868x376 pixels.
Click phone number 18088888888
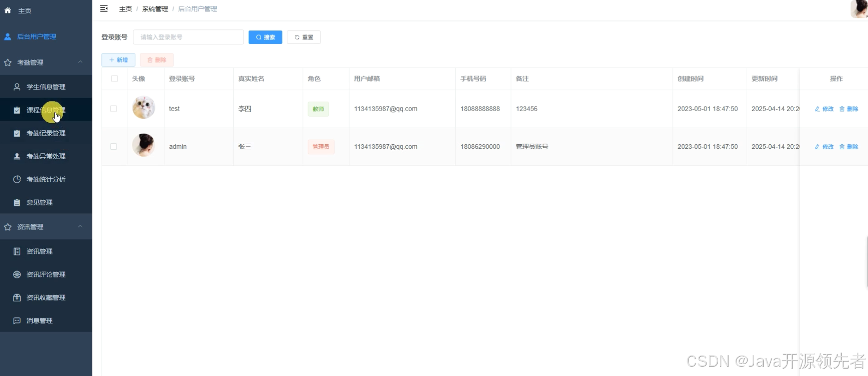point(480,109)
